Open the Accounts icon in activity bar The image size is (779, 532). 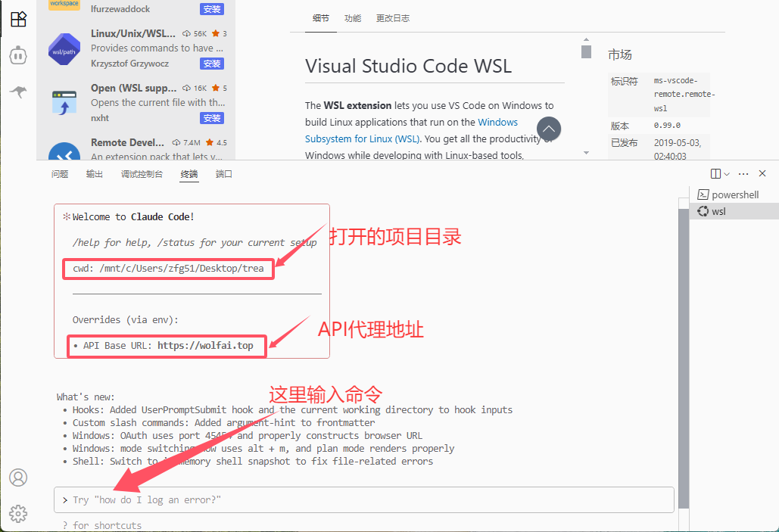pos(18,478)
